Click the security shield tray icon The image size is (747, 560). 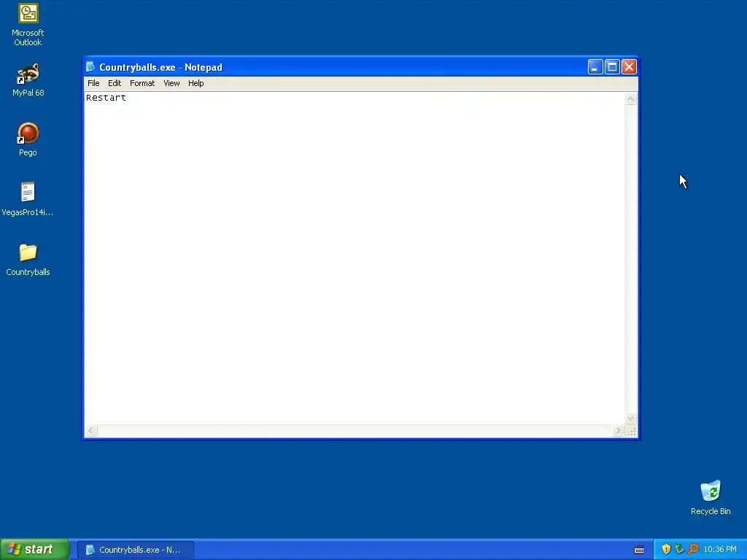pyautogui.click(x=666, y=549)
